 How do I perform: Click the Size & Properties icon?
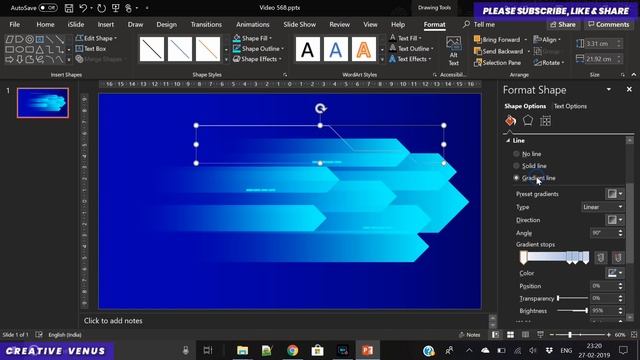point(545,121)
